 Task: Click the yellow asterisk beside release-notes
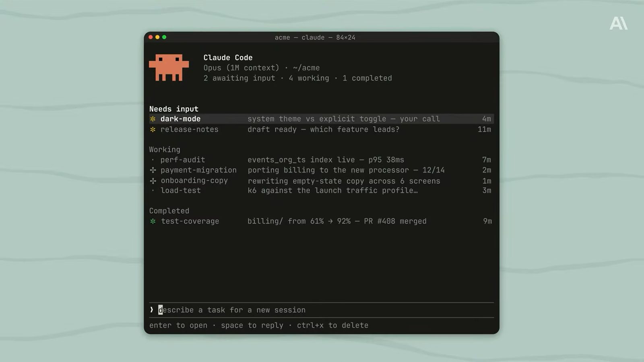[153, 130]
